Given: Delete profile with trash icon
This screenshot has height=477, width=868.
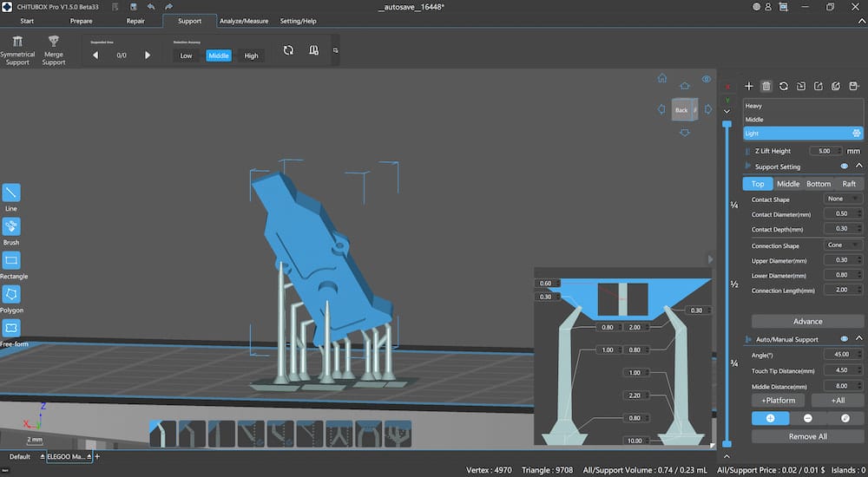Looking at the screenshot, I should tap(766, 86).
